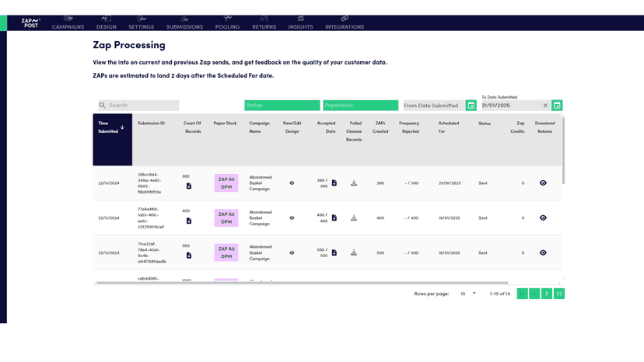Click the table's horizontal scrollbar
644x362 pixels.
[x=302, y=283]
